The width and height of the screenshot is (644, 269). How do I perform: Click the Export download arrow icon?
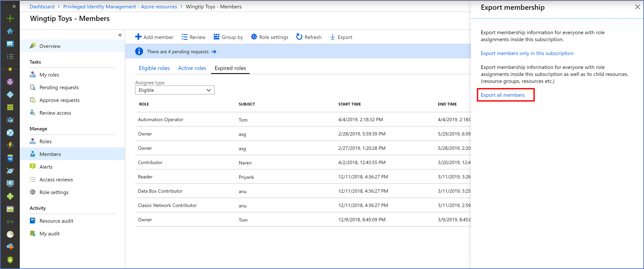coord(333,37)
